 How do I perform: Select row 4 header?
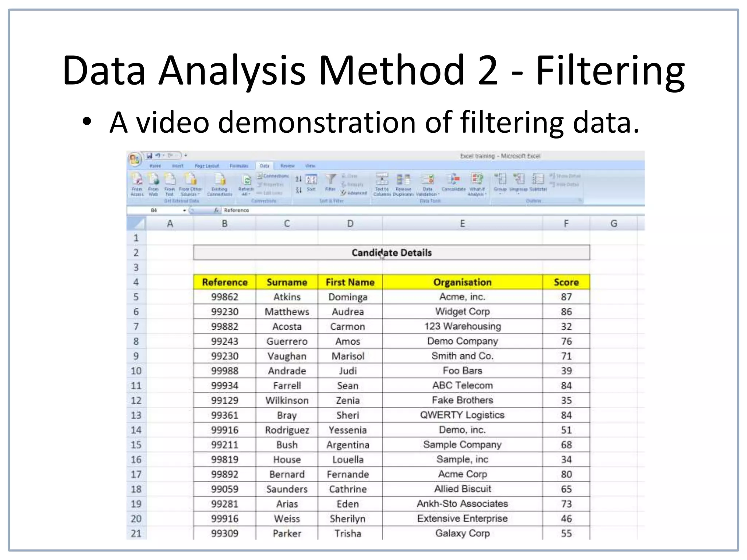pos(136,282)
